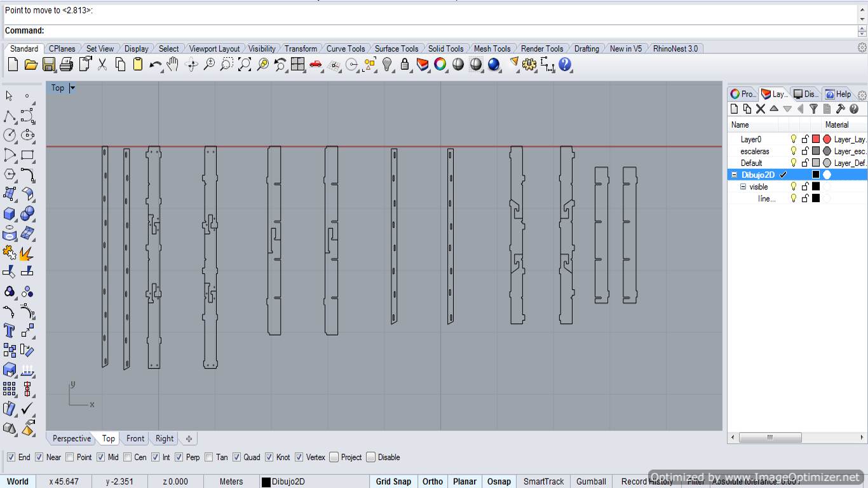Screen dimensions: 868x488
Task: Toggle Grid Snap in the status bar
Action: (393, 482)
